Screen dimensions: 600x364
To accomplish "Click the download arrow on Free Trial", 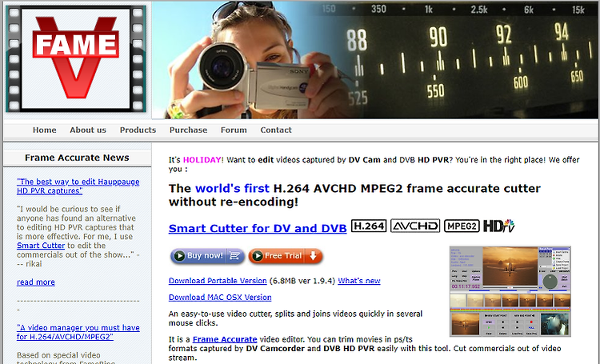I will (314, 256).
